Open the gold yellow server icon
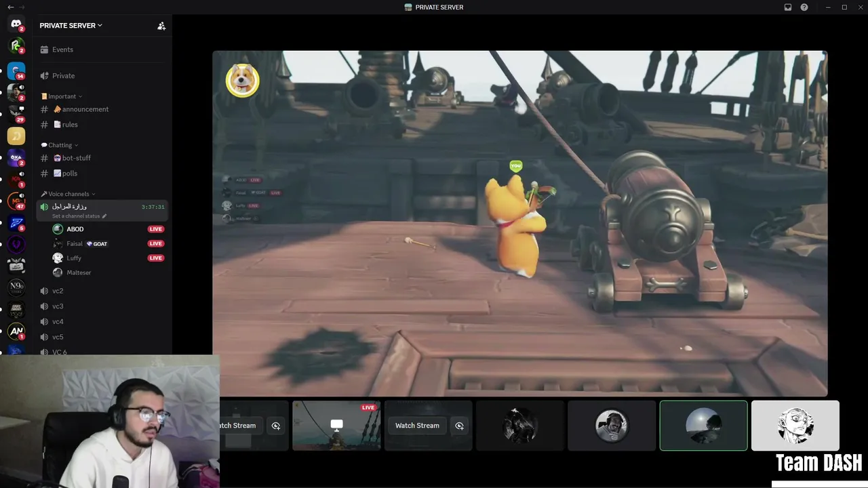The height and width of the screenshot is (488, 868). click(x=16, y=136)
